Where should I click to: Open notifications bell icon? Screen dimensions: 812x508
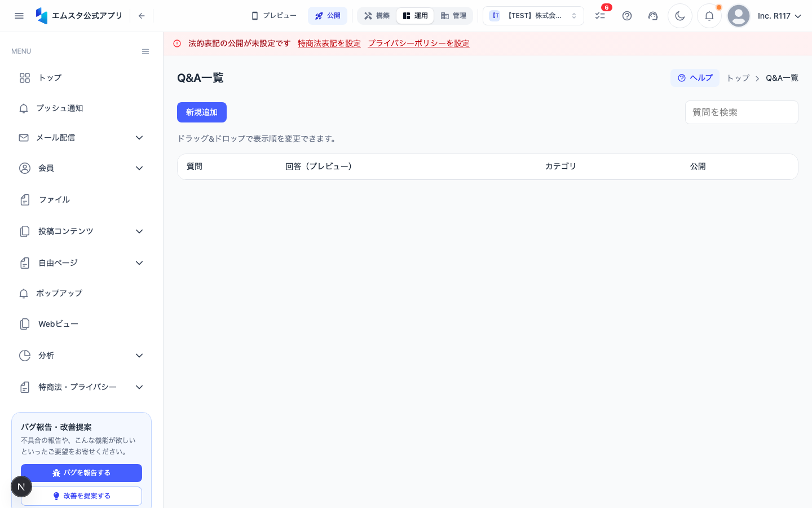(709, 16)
